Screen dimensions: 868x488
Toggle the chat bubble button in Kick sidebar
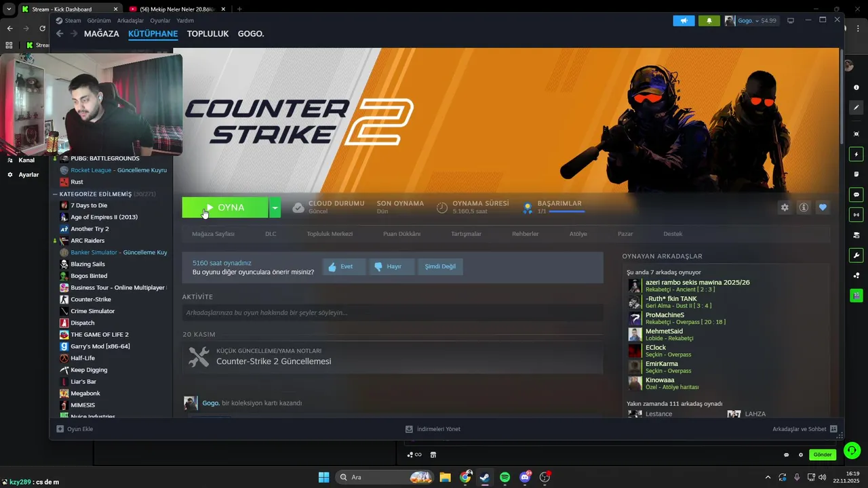coord(856,195)
